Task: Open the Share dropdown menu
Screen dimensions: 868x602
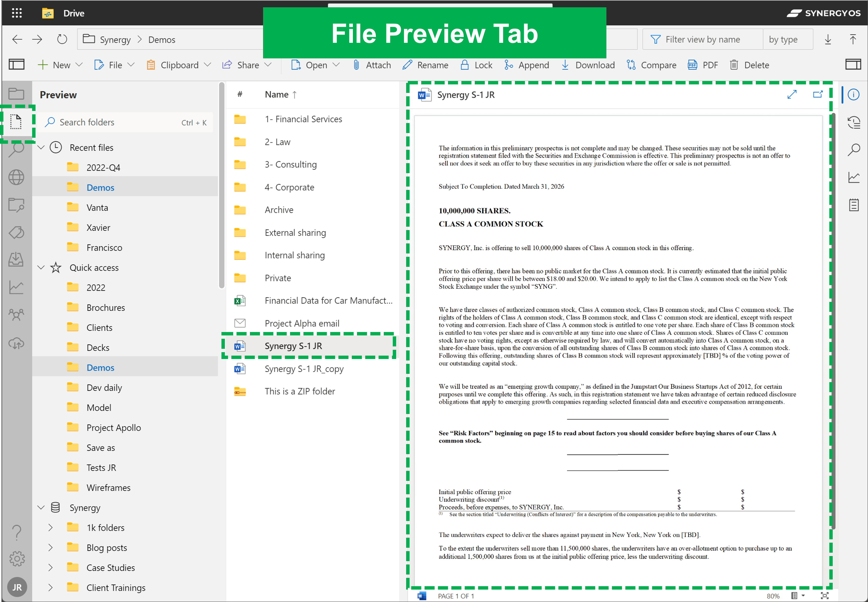Action: (x=247, y=65)
